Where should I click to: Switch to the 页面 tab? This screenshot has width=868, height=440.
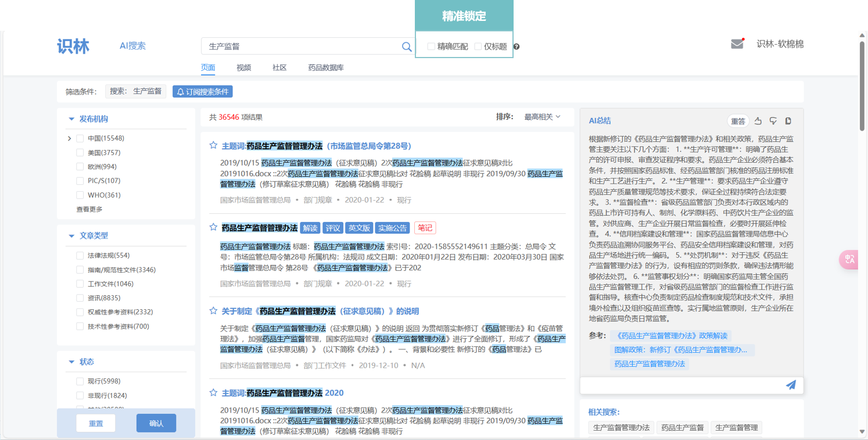click(208, 67)
